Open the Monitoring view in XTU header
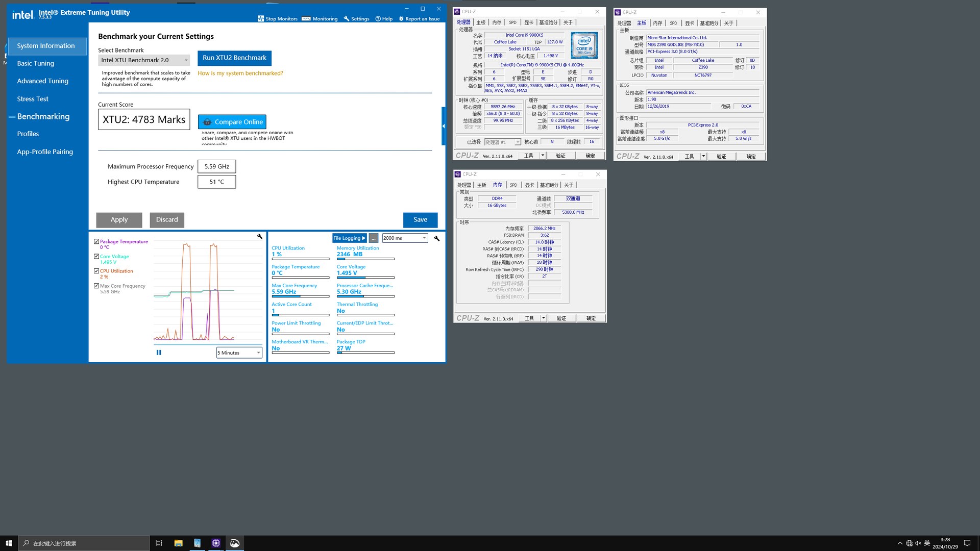Screen dimensions: 980x551 [320, 19]
